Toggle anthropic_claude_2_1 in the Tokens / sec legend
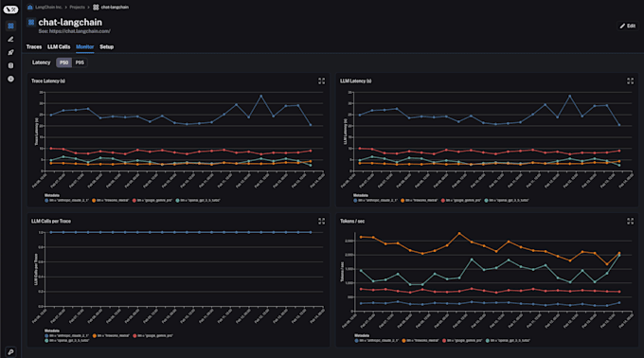 [x=377, y=341]
